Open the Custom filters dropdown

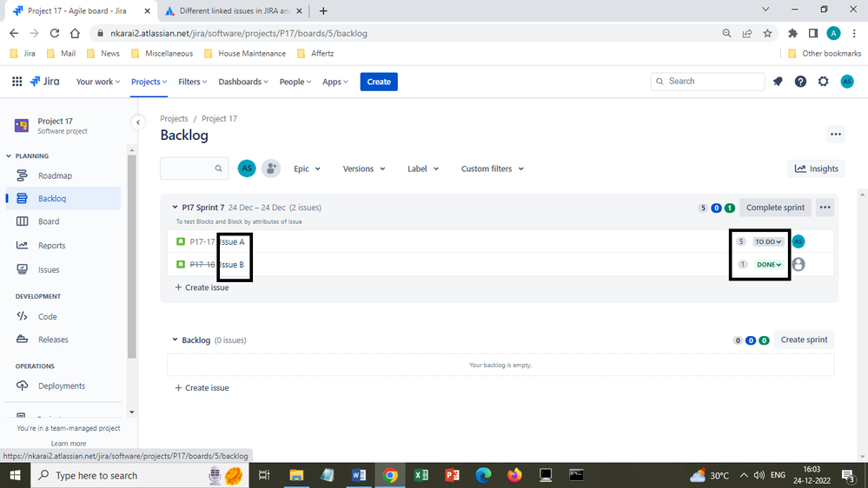tap(492, 168)
